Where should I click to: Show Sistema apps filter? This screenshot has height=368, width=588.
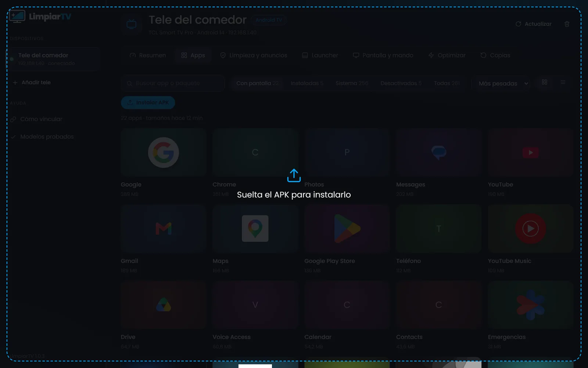[352, 83]
